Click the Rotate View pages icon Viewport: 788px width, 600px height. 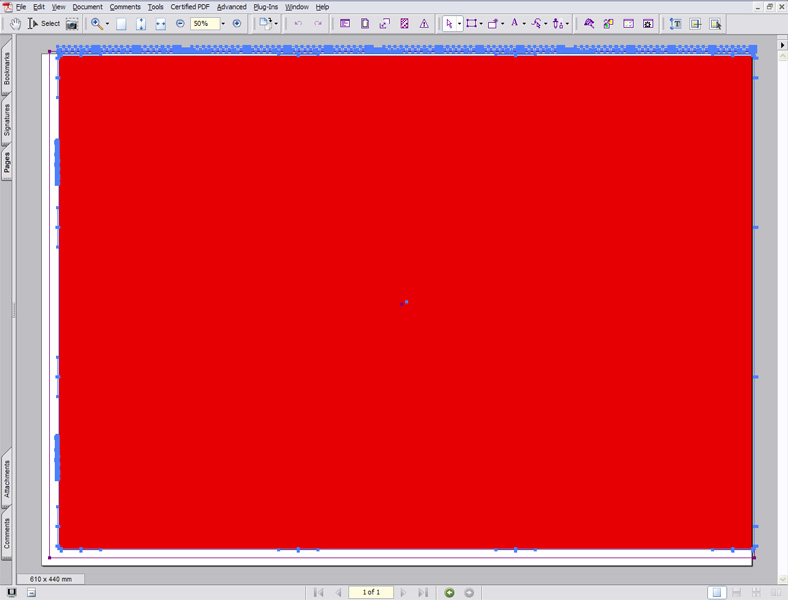click(265, 24)
